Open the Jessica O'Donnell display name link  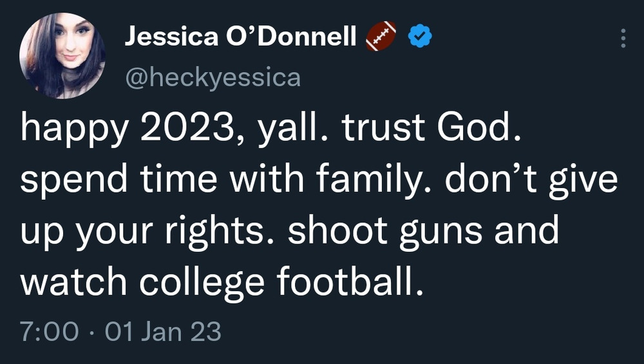click(240, 38)
